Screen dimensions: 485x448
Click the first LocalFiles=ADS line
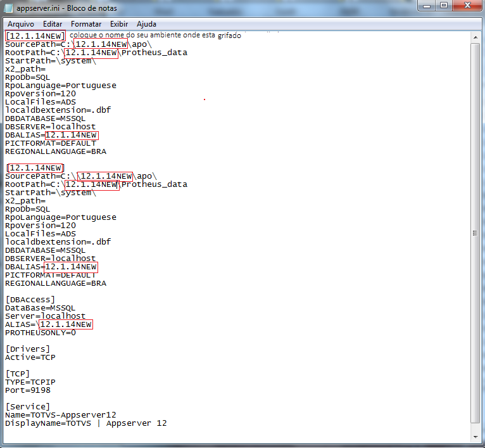click(x=41, y=102)
